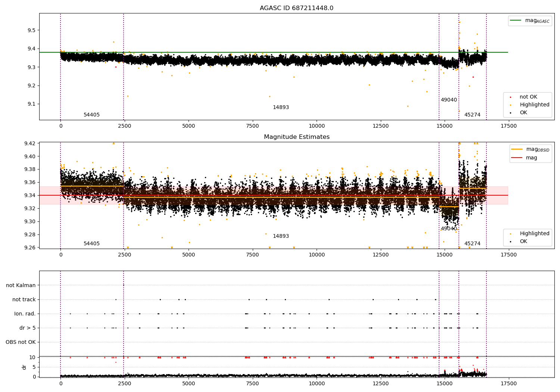Select obsid label '45274' in the top panel
The height and width of the screenshot is (392, 560).
[472, 115]
